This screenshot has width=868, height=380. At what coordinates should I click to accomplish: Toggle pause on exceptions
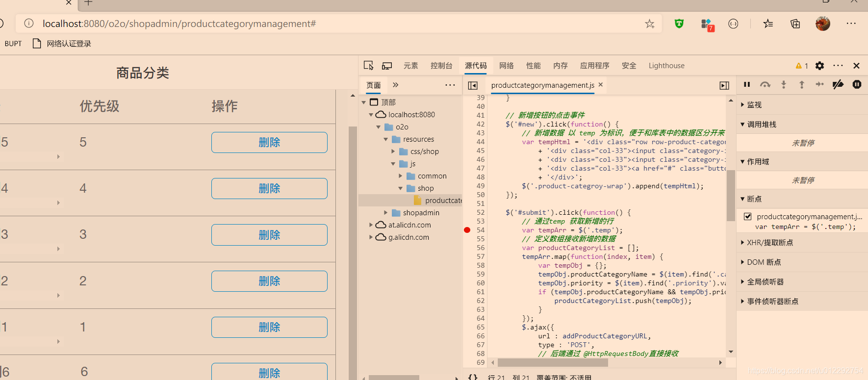point(857,84)
